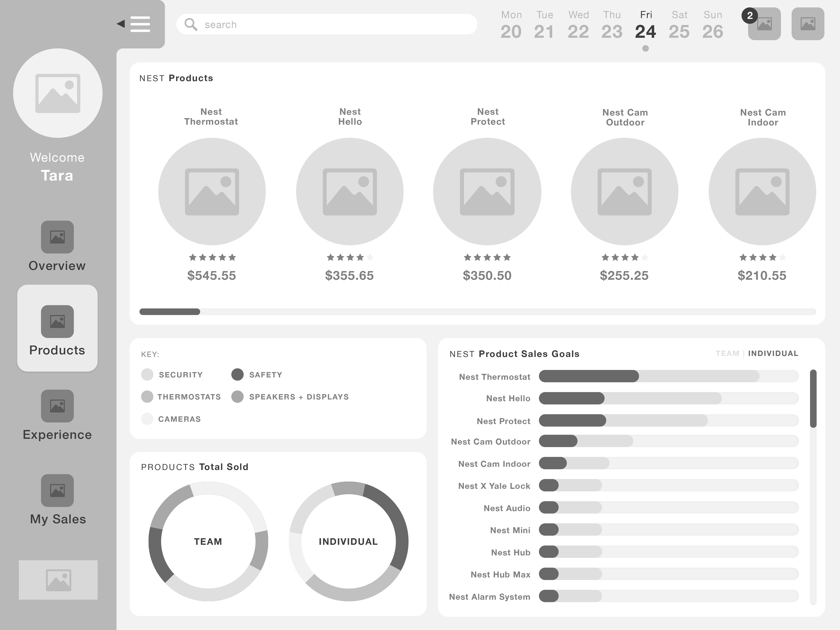Click the Experience sidebar icon
This screenshot has width=840, height=630.
tap(57, 406)
